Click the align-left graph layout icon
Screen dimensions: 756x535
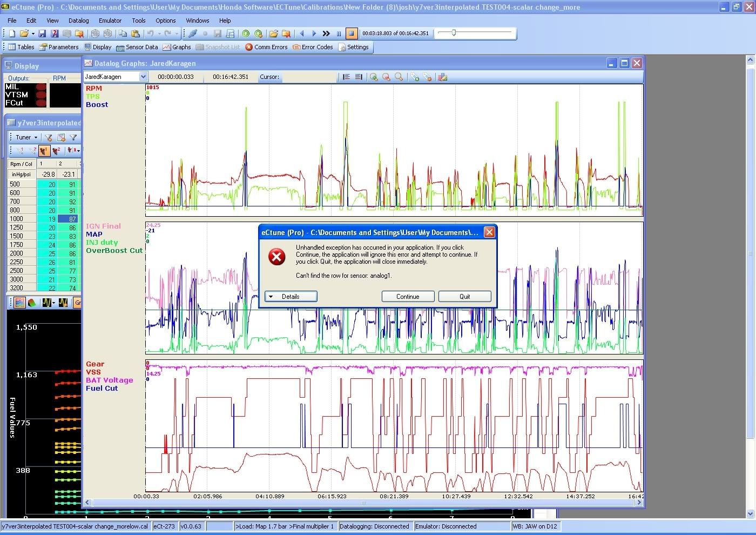pyautogui.click(x=346, y=77)
